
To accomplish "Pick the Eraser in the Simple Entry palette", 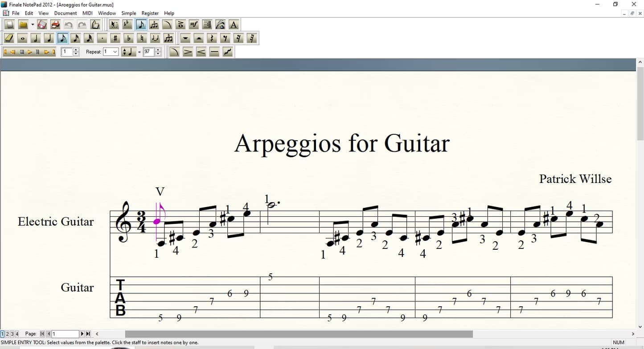I will pyautogui.click(x=8, y=38).
